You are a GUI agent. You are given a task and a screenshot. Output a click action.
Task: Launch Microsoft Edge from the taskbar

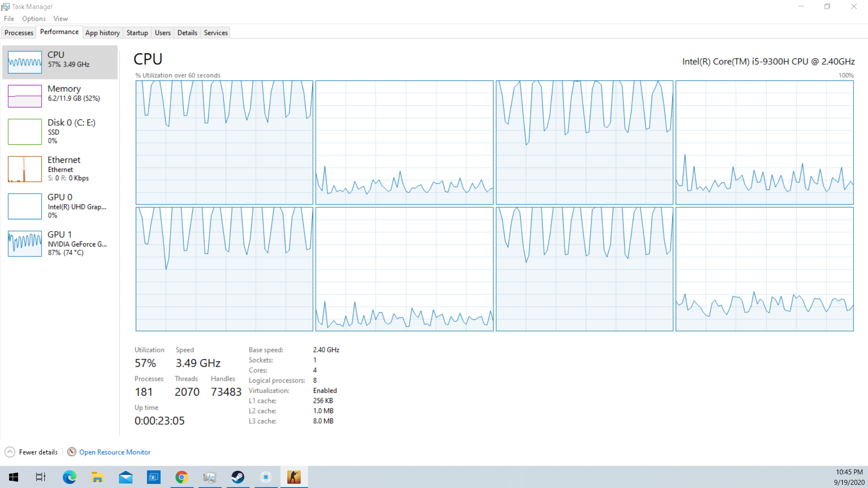point(70,477)
